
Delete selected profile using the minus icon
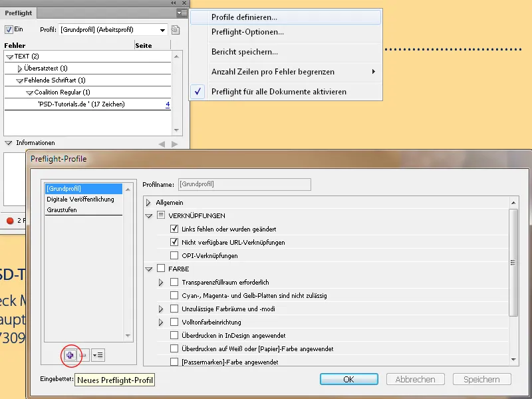click(82, 355)
